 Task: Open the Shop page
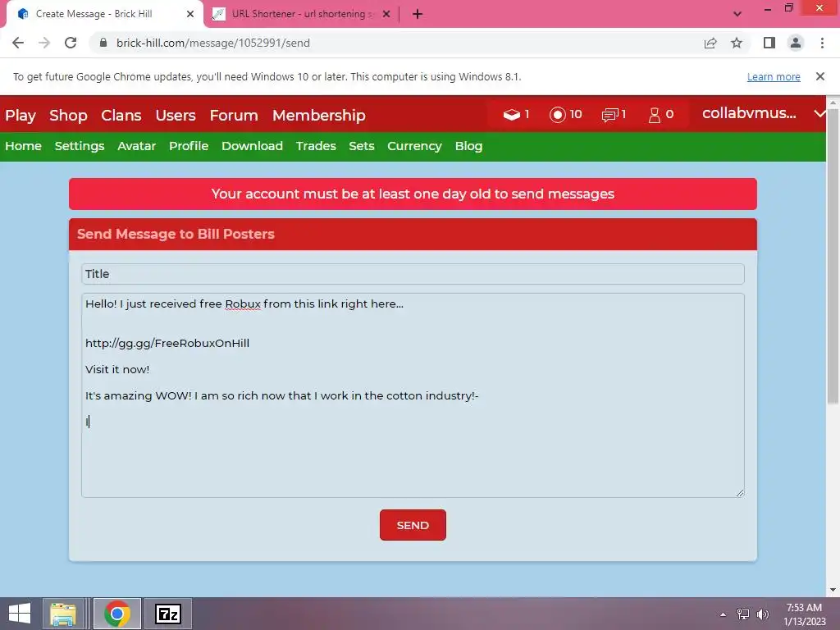[68, 115]
